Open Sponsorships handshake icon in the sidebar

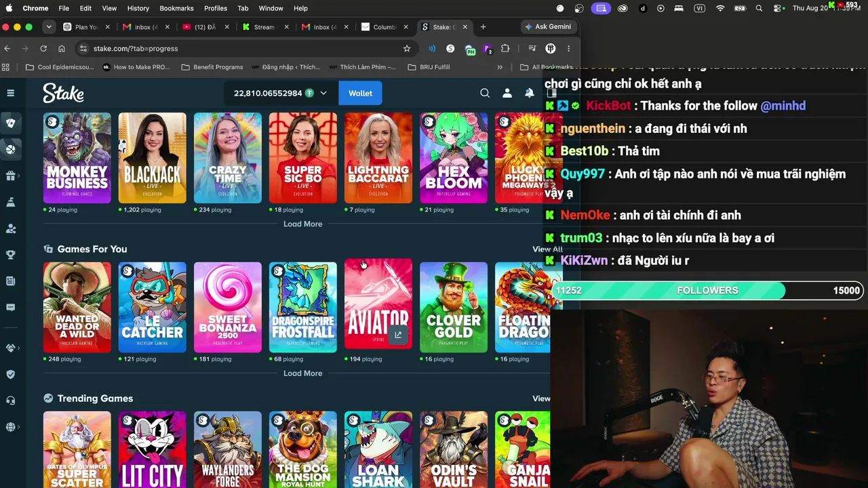[x=11, y=348]
